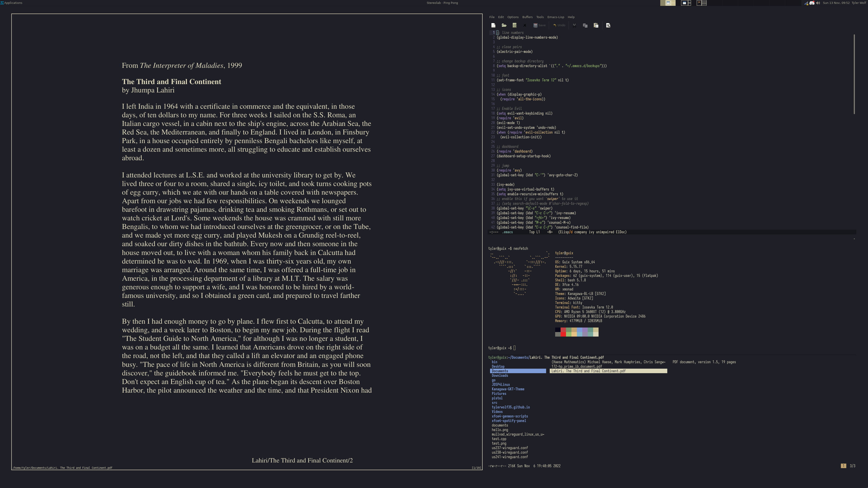Open the Options menu in Emacs

[513, 17]
